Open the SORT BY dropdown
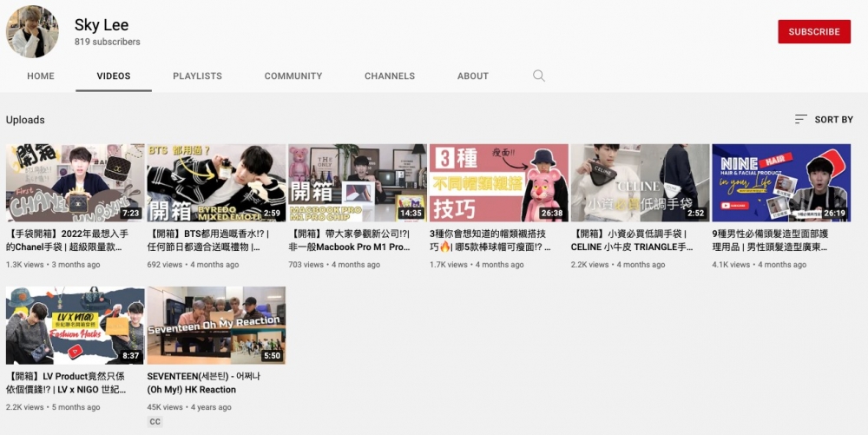The height and width of the screenshot is (435, 868). pos(824,119)
